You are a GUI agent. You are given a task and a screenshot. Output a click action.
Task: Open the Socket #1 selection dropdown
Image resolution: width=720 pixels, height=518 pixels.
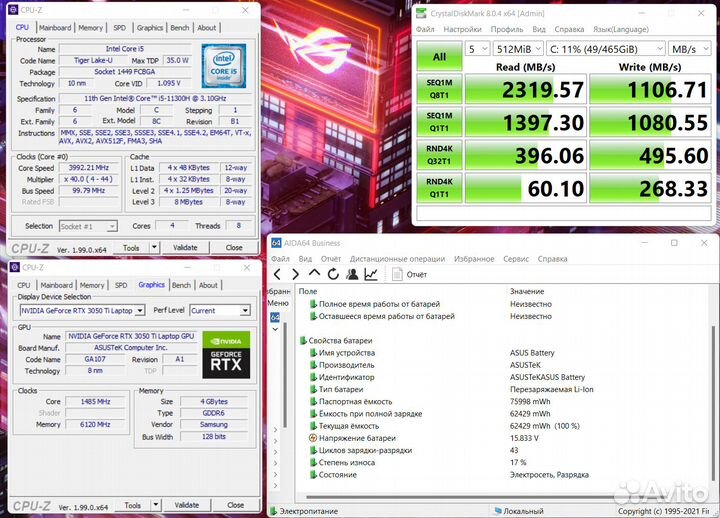click(88, 226)
